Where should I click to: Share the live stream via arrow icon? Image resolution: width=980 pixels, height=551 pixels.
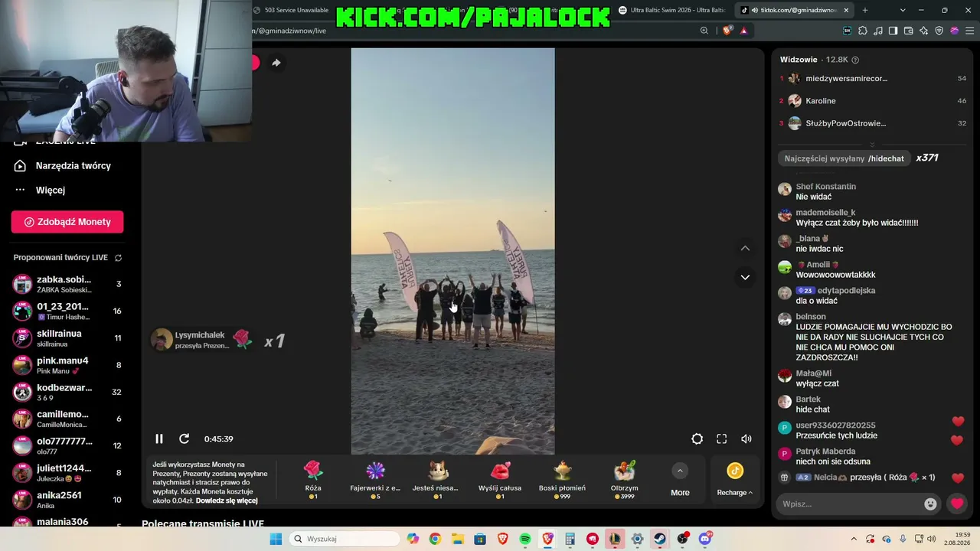pyautogui.click(x=276, y=63)
